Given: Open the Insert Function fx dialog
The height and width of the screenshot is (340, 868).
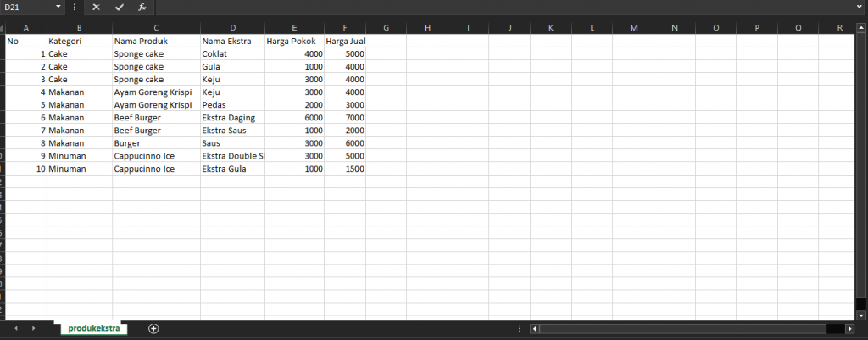Looking at the screenshot, I should click(x=142, y=7).
